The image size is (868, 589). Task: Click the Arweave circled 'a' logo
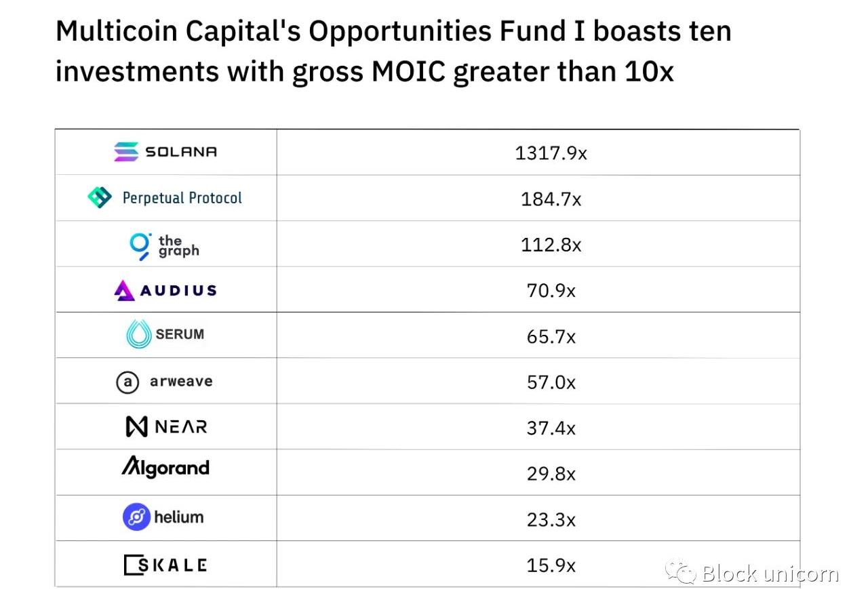(x=127, y=382)
